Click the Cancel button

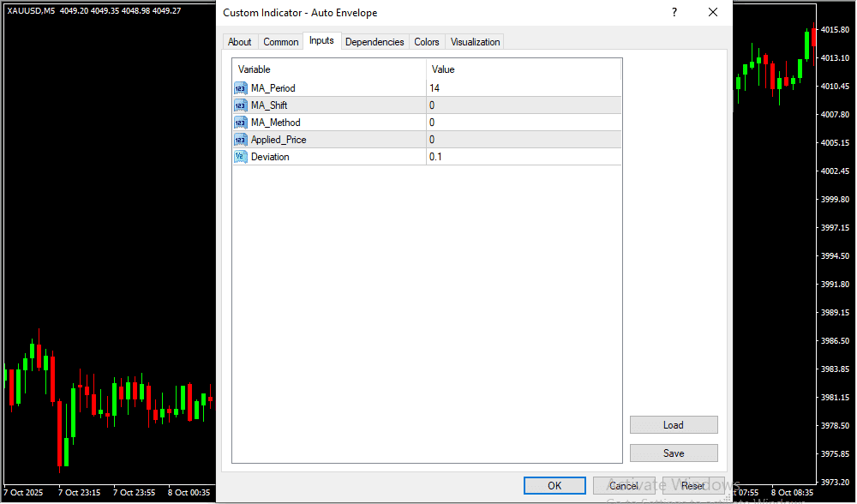point(624,486)
